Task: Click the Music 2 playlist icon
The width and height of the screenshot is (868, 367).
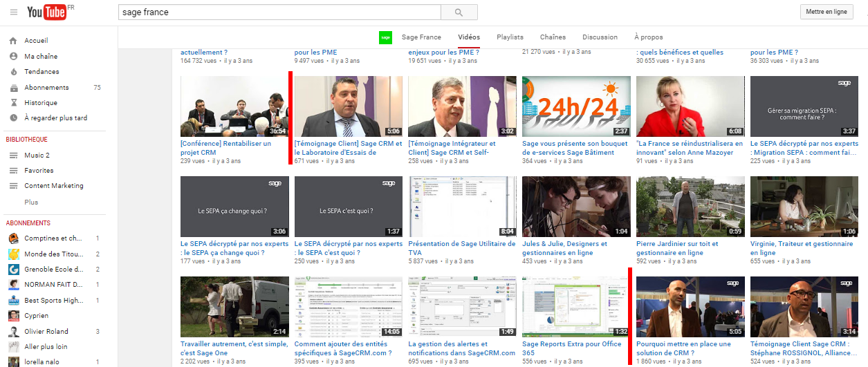Action: 13,156
